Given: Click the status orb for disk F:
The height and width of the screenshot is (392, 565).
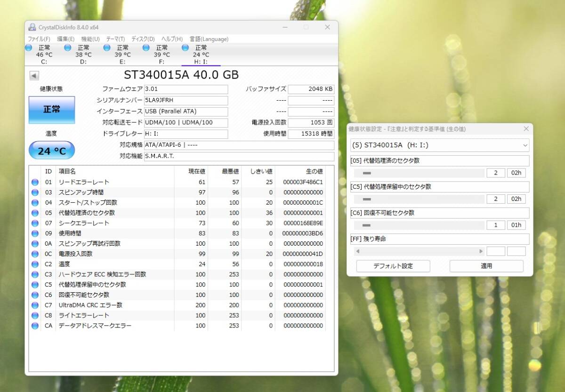Looking at the screenshot, I should click(x=146, y=48).
